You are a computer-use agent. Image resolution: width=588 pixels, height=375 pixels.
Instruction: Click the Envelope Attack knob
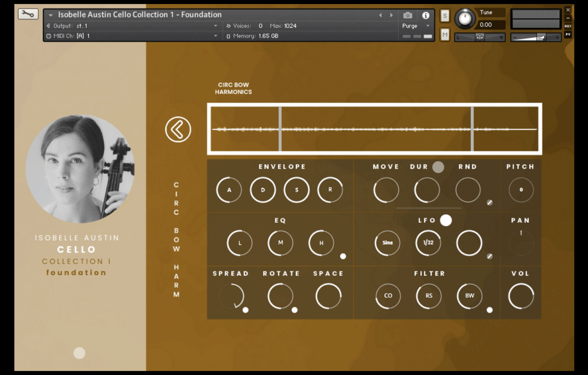click(x=229, y=190)
